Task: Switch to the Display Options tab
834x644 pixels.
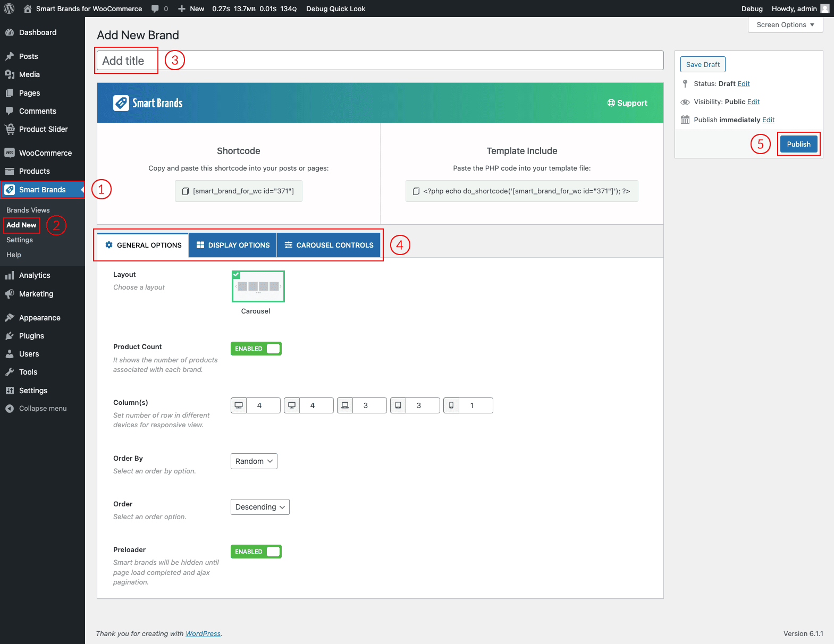Action: click(233, 245)
